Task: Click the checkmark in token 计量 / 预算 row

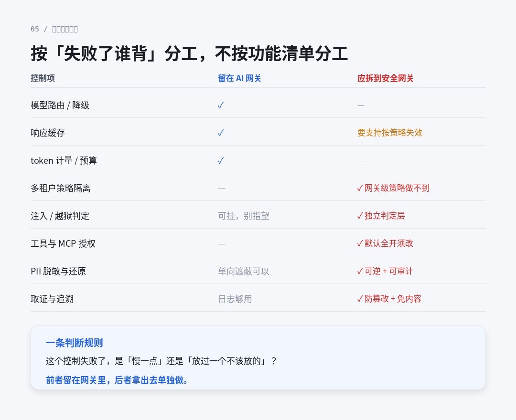Action: pyautogui.click(x=221, y=160)
